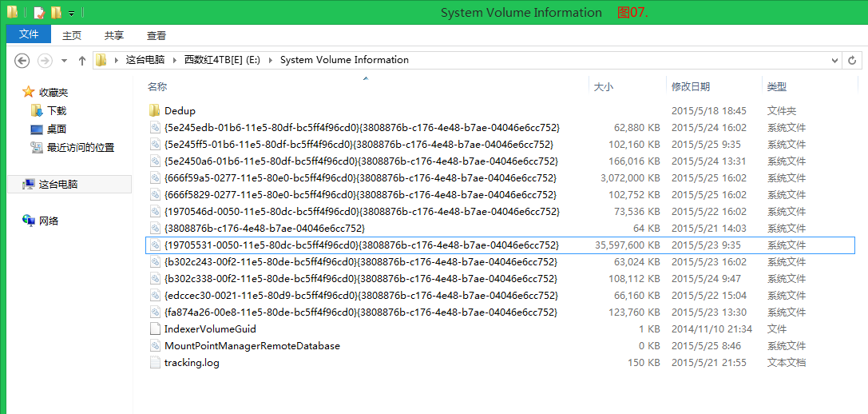
Task: Select the IndexerVolumeGuid file
Action: 501,328
